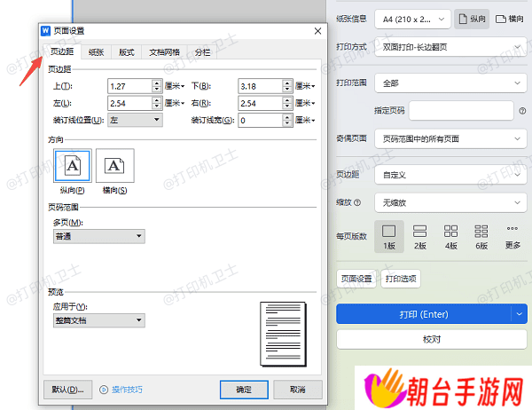Viewport: 532px width, 410px height.
Task: Adjust the right margin spinner arrows
Action: click(287, 103)
